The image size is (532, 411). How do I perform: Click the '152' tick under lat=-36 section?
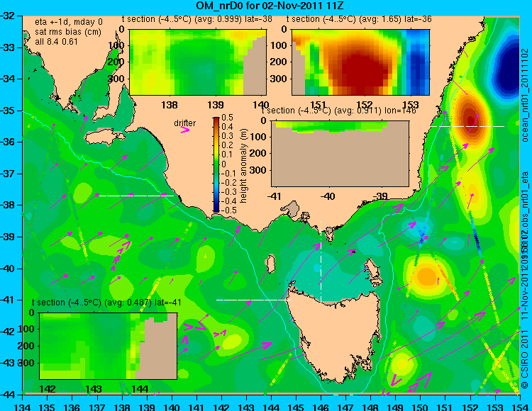[x=365, y=105]
